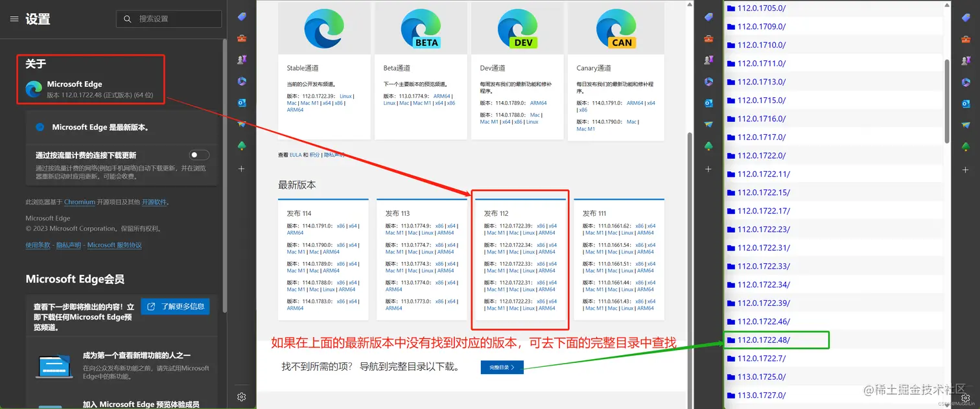
Task: Click Tools briefcase icon in download page sidebar
Action: tap(708, 38)
